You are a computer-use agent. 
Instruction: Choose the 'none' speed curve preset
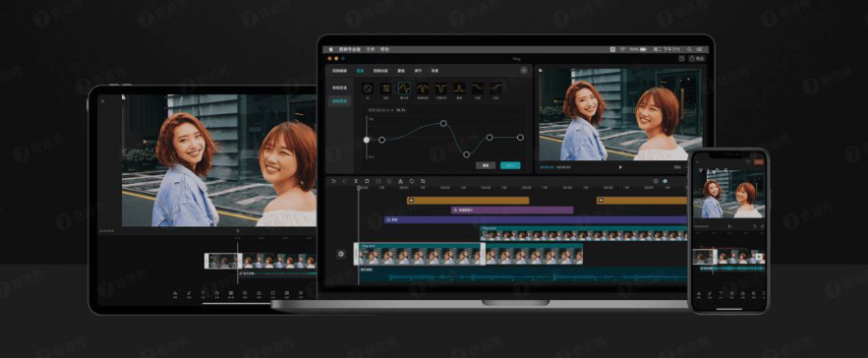367,89
